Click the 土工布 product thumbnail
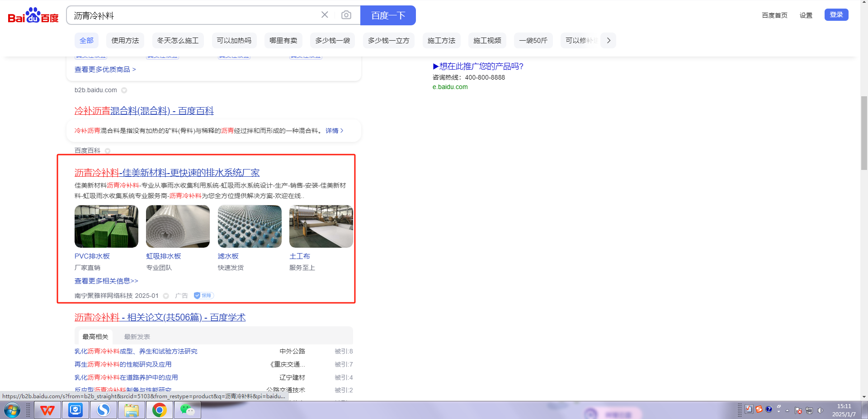 pyautogui.click(x=321, y=226)
